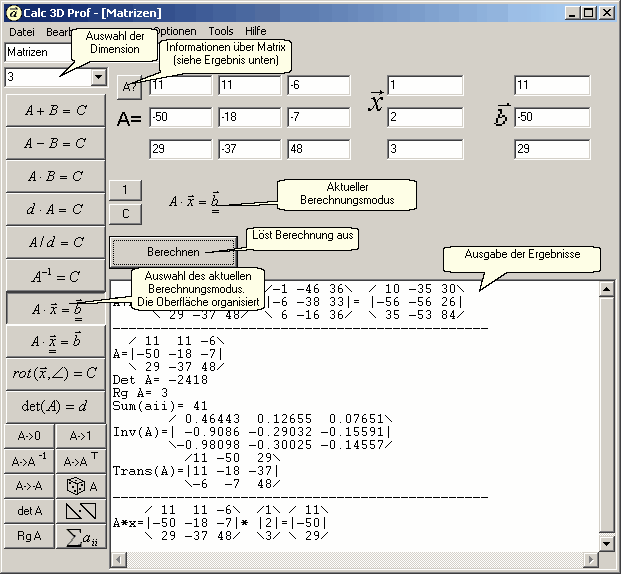
Task: Activate the A·x = b mode with underlined b
Action: 55,308
